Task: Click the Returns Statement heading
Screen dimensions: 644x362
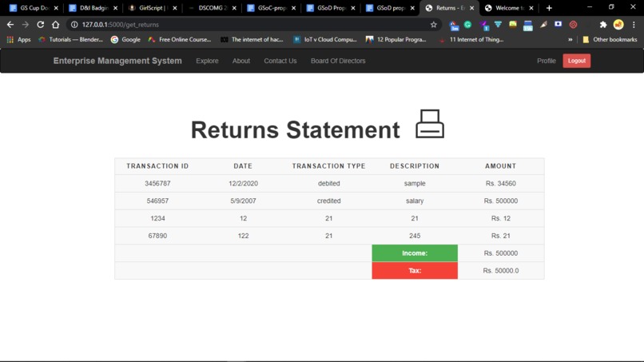Action: pos(296,129)
